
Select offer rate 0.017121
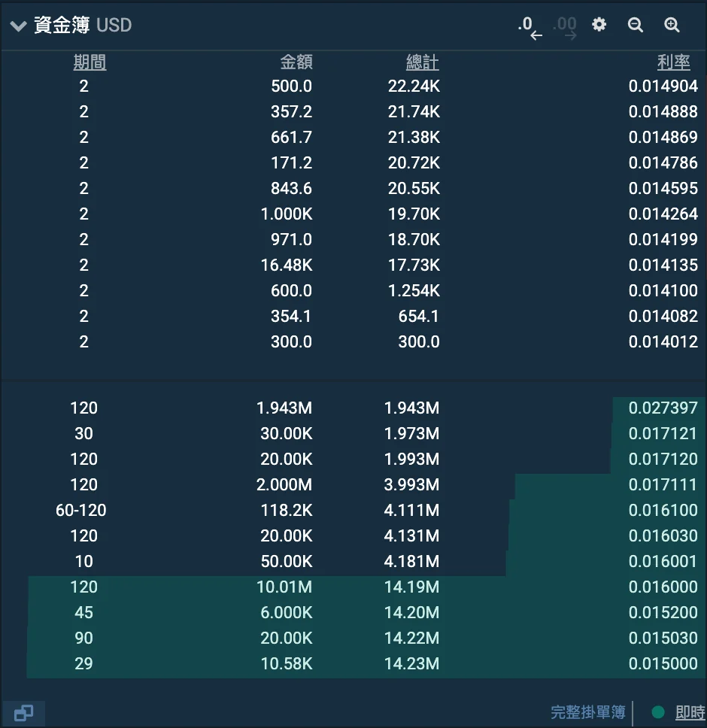[663, 433]
